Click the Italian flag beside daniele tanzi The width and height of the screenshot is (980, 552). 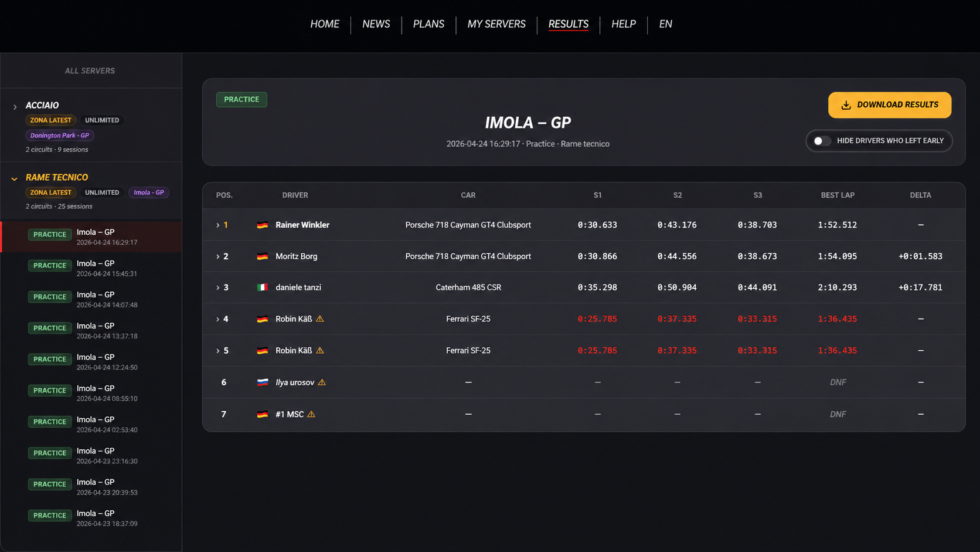262,287
